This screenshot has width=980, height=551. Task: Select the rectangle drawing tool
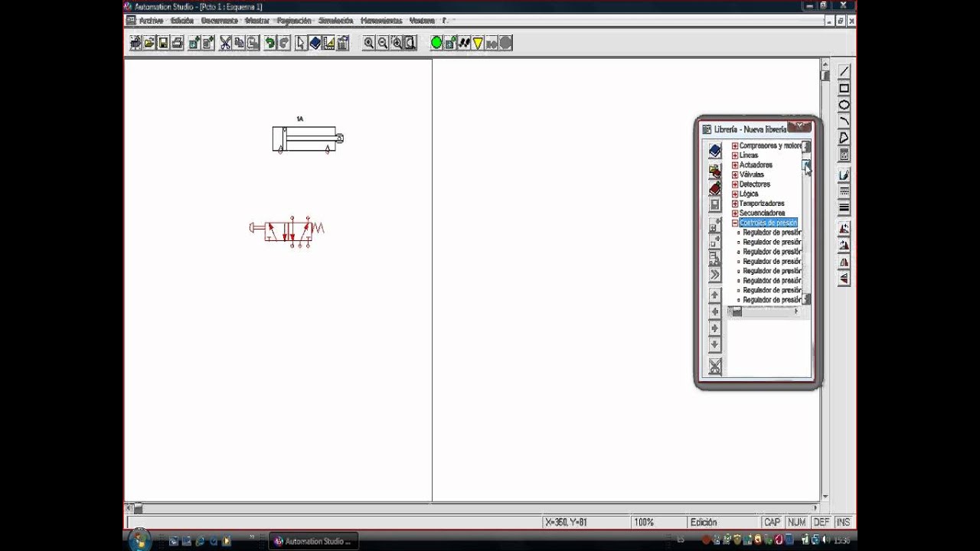click(844, 88)
